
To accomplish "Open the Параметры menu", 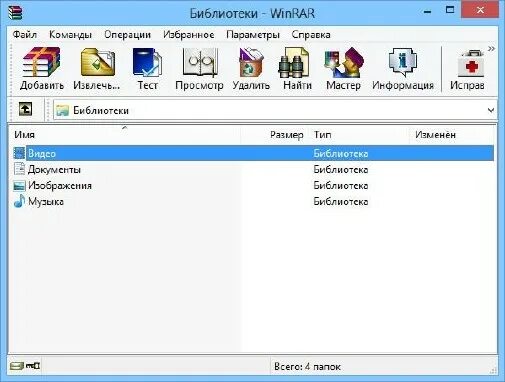I will [x=253, y=35].
